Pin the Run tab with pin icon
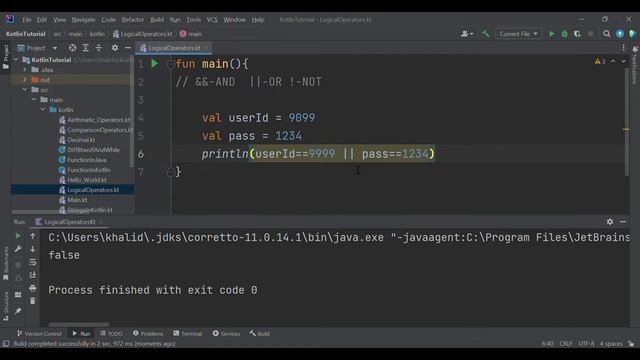Image resolution: width=640 pixels, height=360 pixels. 18,311
